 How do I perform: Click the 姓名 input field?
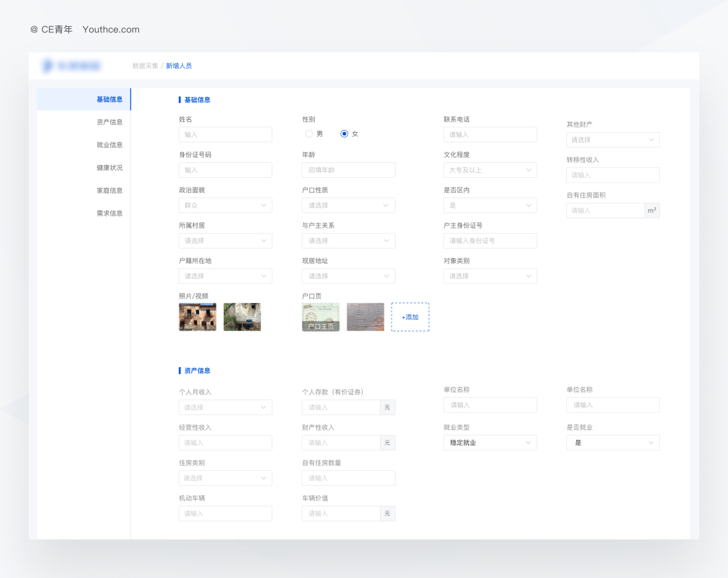[x=225, y=135]
